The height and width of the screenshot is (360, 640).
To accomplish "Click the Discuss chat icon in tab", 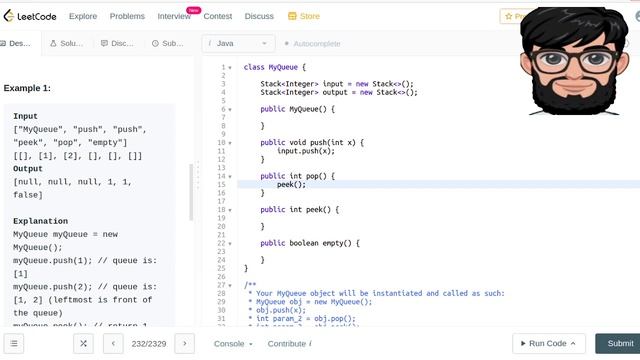I will 104,43.
